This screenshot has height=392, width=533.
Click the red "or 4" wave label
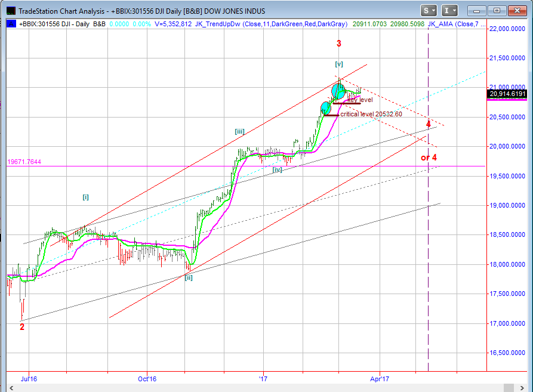point(429,158)
